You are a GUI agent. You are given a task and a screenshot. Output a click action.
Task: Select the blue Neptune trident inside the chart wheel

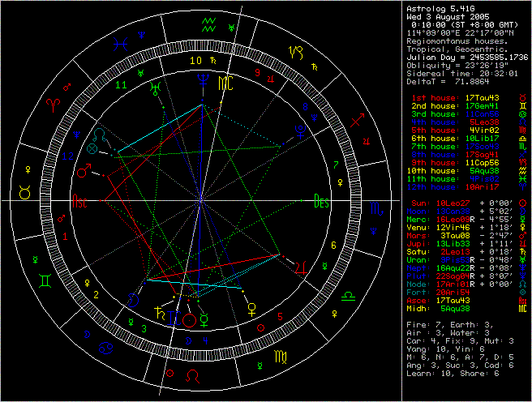click(200, 79)
